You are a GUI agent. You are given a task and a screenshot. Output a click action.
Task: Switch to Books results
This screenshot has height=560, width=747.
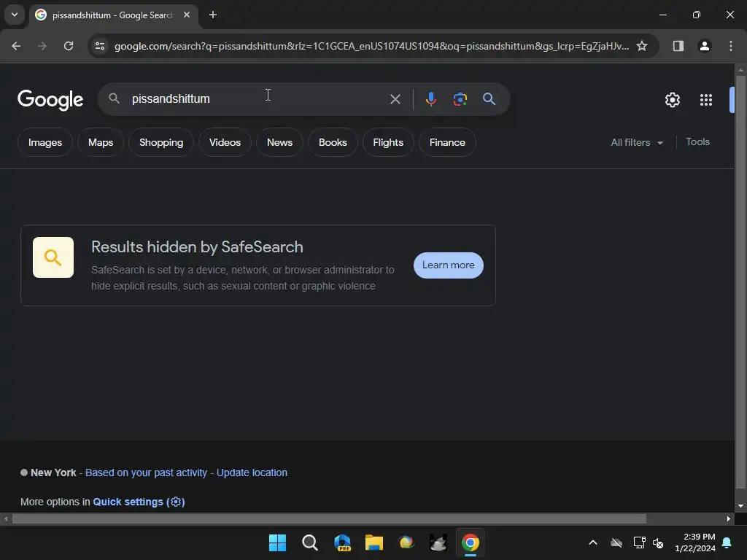coord(333,142)
